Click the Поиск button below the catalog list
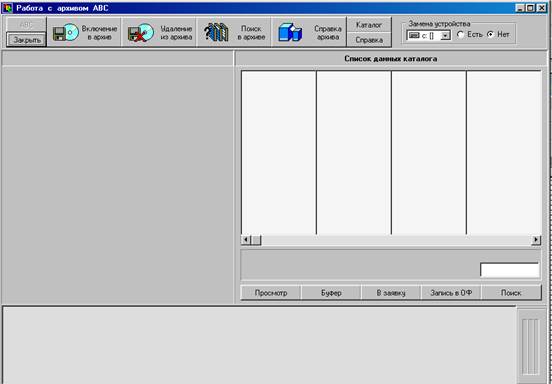 pyautogui.click(x=511, y=293)
